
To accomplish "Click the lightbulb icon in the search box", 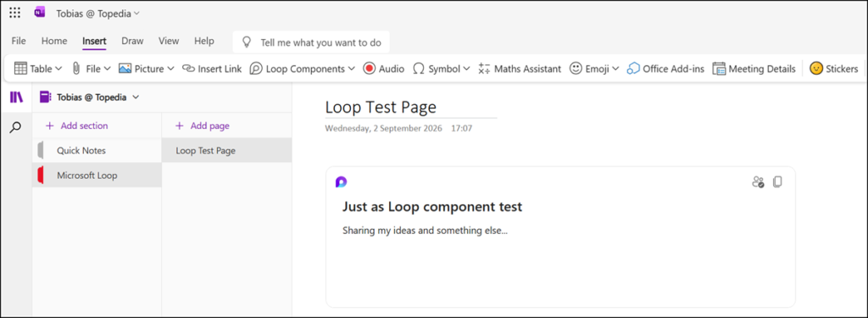I will pos(248,42).
